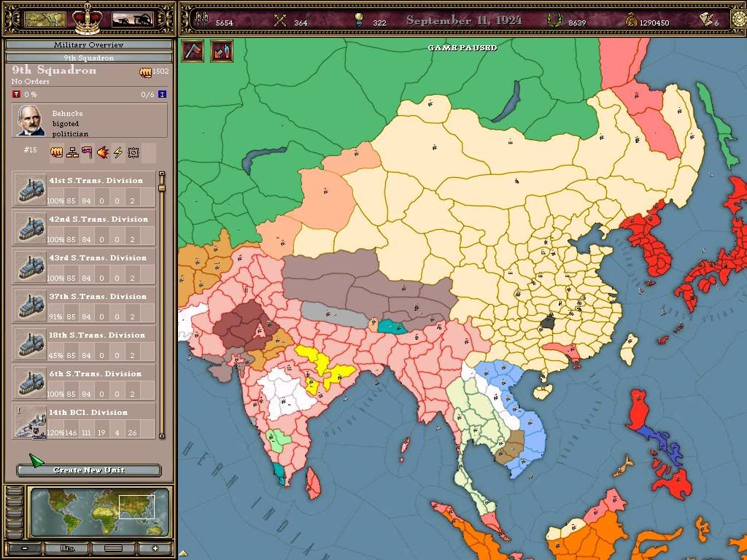Click the fist strength icon beside 1502
Image resolution: width=747 pixels, height=560 pixels.
[x=145, y=71]
